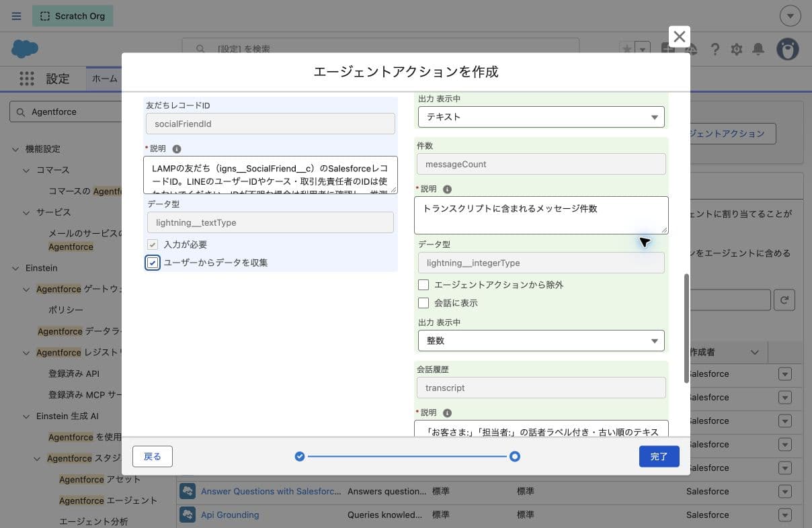Open the user avatar profile menu
Viewport: 812px width, 528px height.
(x=788, y=49)
